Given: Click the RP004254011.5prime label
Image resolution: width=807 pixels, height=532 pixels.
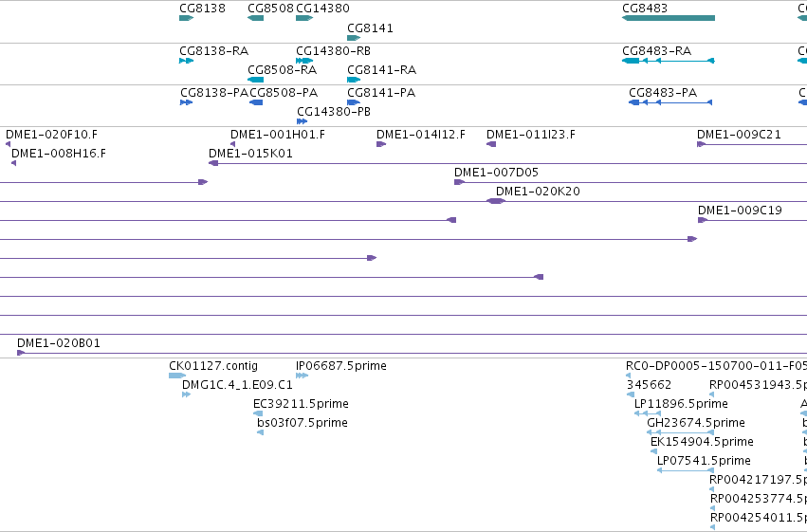Looking at the screenshot, I should [759, 518].
